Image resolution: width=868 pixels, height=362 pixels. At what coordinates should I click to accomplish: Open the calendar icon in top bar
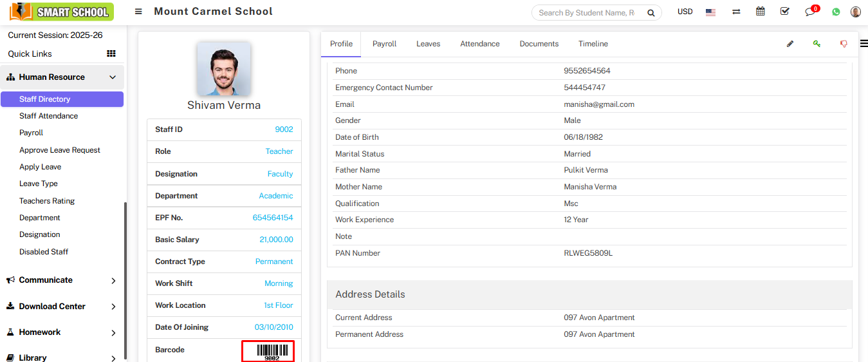(761, 12)
